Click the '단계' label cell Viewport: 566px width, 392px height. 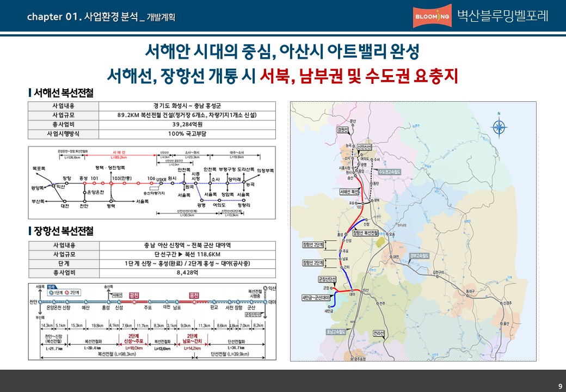point(64,264)
